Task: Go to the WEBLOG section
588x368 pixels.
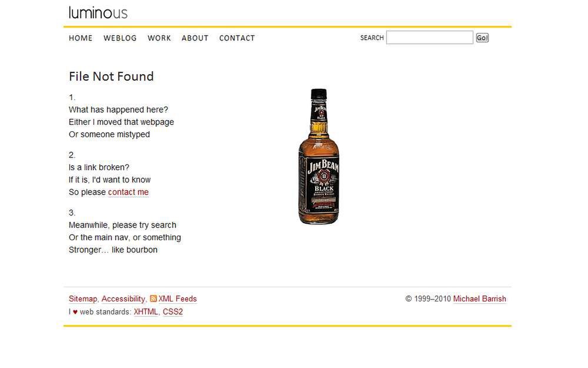Action: 120,38
